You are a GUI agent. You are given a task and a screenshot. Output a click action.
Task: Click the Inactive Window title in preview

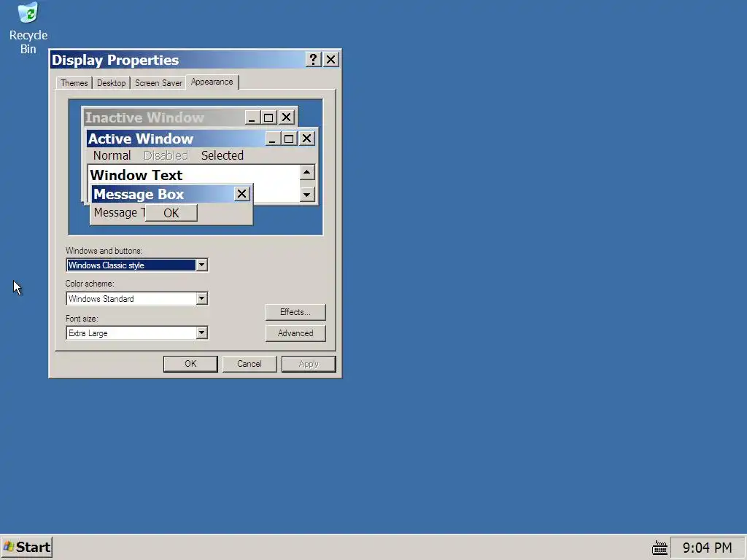coord(144,117)
